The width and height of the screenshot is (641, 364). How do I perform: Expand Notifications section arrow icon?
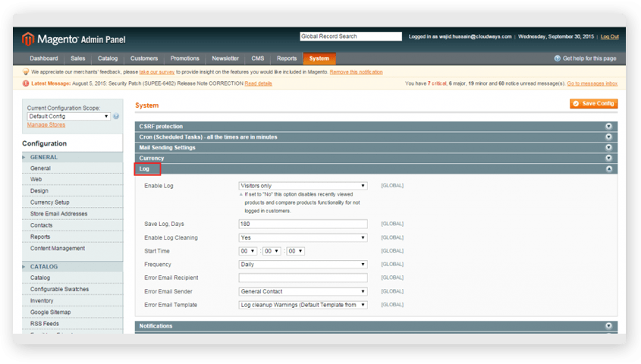[608, 326]
